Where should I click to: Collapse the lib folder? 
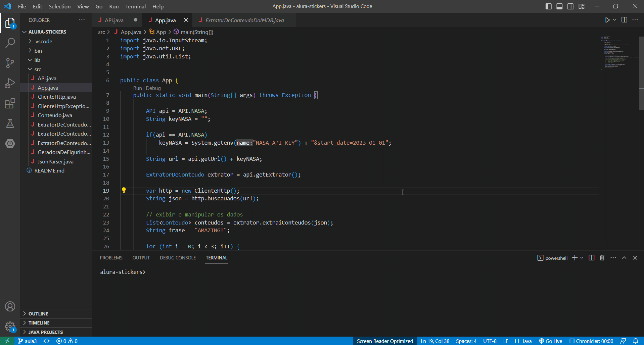click(56, 60)
